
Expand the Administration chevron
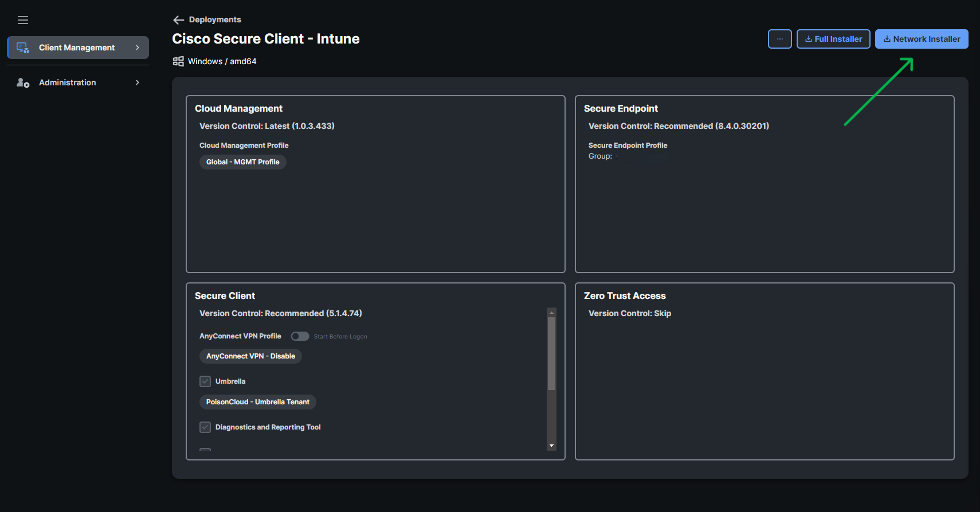click(x=138, y=82)
